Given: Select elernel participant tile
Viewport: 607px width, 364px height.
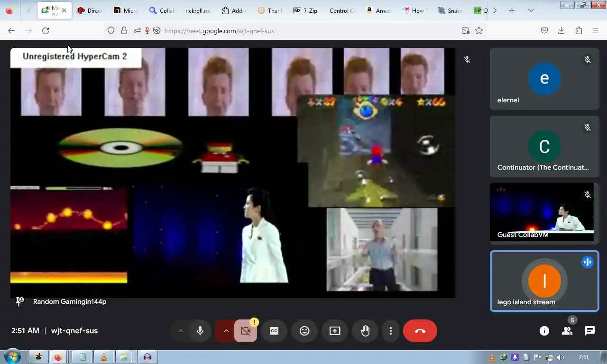Looking at the screenshot, I should pyautogui.click(x=544, y=79).
